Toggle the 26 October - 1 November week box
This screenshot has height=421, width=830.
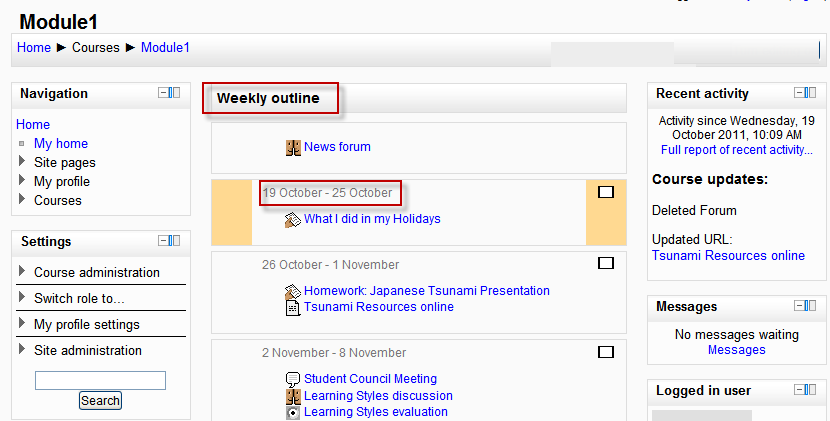[x=605, y=264]
